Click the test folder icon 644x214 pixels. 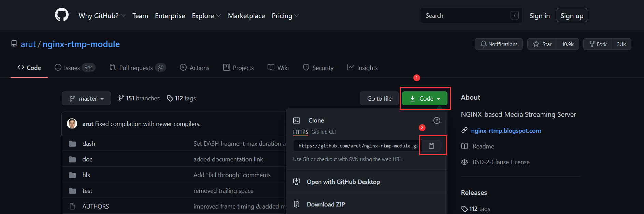tap(72, 191)
